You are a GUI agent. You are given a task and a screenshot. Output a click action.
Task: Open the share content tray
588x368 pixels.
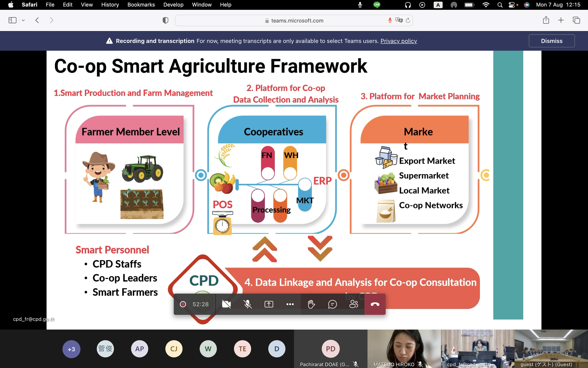(269, 304)
